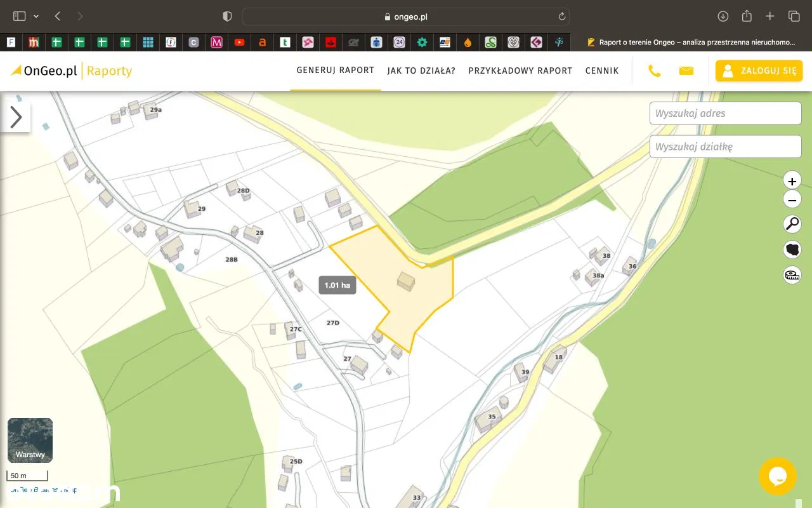Click the yellow phone contact icon
The width and height of the screenshot is (812, 508).
click(x=654, y=71)
